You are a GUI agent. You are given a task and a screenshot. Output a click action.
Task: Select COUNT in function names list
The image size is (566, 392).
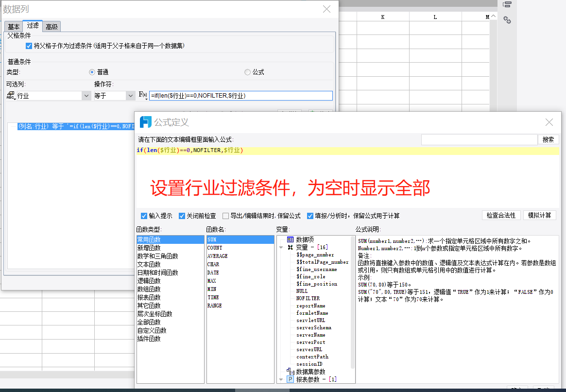[240, 248]
